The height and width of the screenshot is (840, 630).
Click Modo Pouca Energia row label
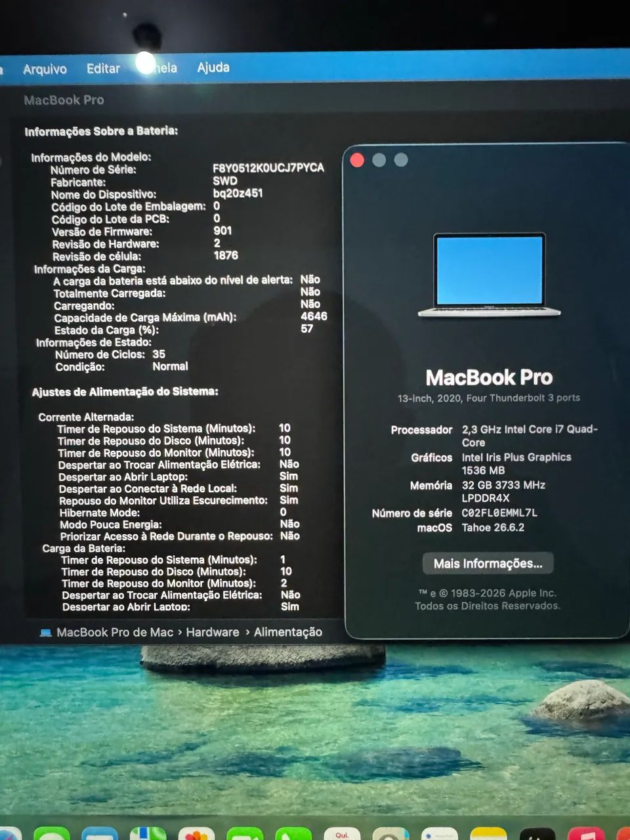pos(110,524)
